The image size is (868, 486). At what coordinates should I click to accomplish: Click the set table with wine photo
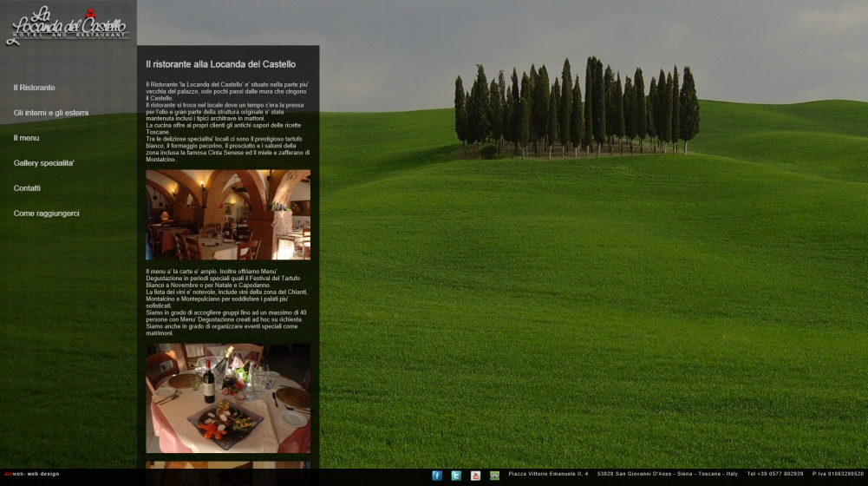228,398
